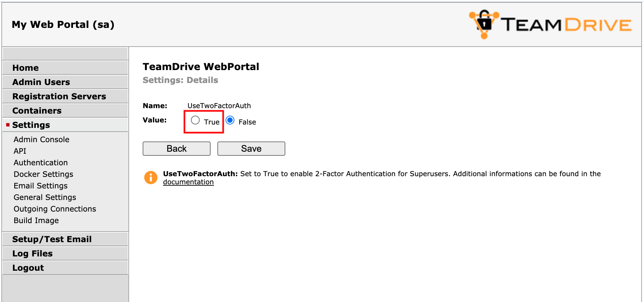Select the False radio button
The image size is (644, 302).
tap(230, 120)
